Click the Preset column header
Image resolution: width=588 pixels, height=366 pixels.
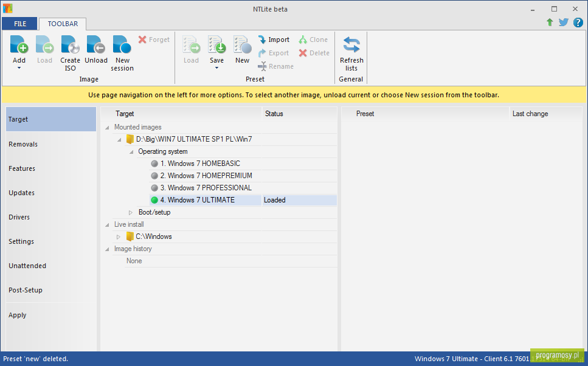(x=425, y=114)
